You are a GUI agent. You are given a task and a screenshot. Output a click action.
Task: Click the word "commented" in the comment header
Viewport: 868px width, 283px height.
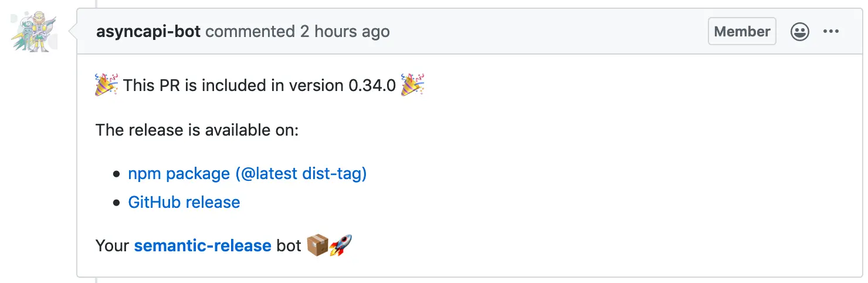[250, 31]
